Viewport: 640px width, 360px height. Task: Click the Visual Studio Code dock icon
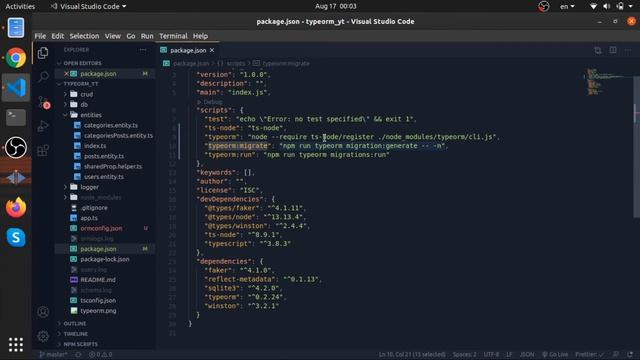[x=16, y=87]
